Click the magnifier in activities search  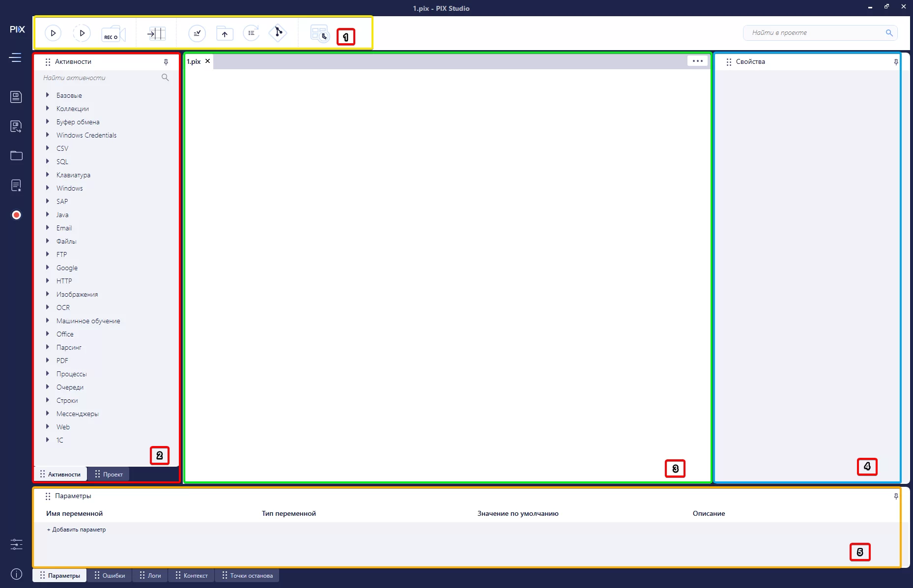165,78
